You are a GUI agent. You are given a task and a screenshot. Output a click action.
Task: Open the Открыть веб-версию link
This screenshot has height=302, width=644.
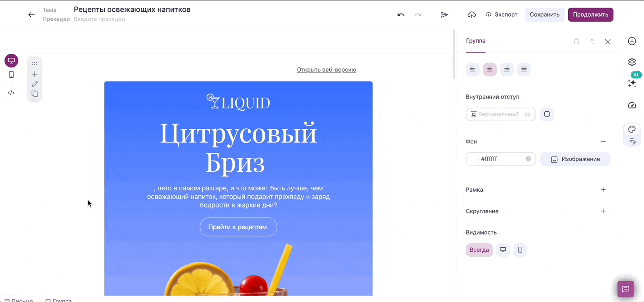[x=327, y=70]
